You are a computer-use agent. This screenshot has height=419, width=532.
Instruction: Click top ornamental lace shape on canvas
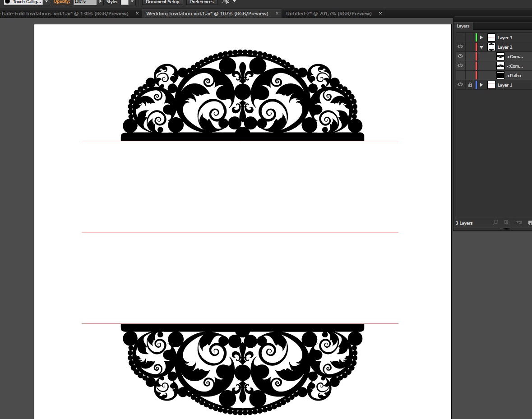[x=242, y=95]
